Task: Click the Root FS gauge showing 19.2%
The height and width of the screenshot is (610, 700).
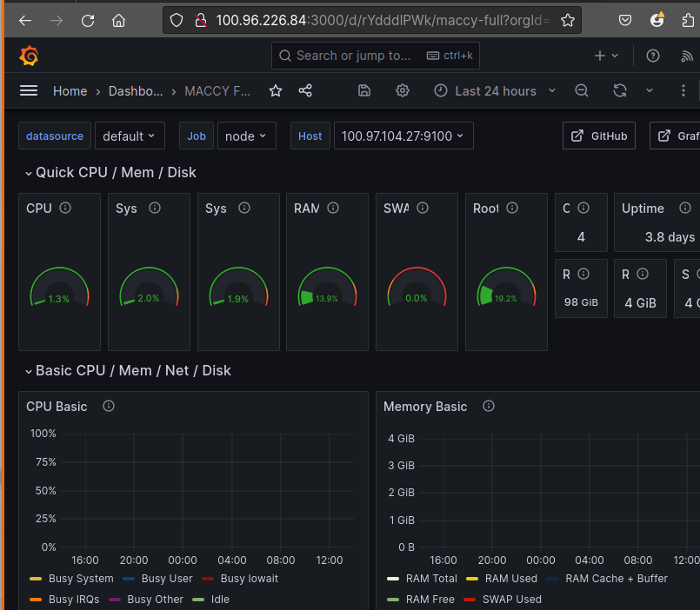Action: pos(506,288)
